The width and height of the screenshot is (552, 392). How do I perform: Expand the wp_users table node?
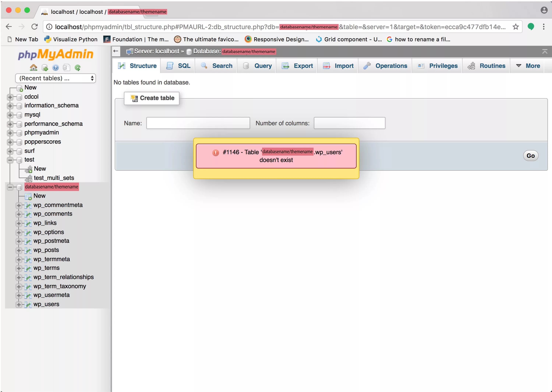click(x=19, y=305)
